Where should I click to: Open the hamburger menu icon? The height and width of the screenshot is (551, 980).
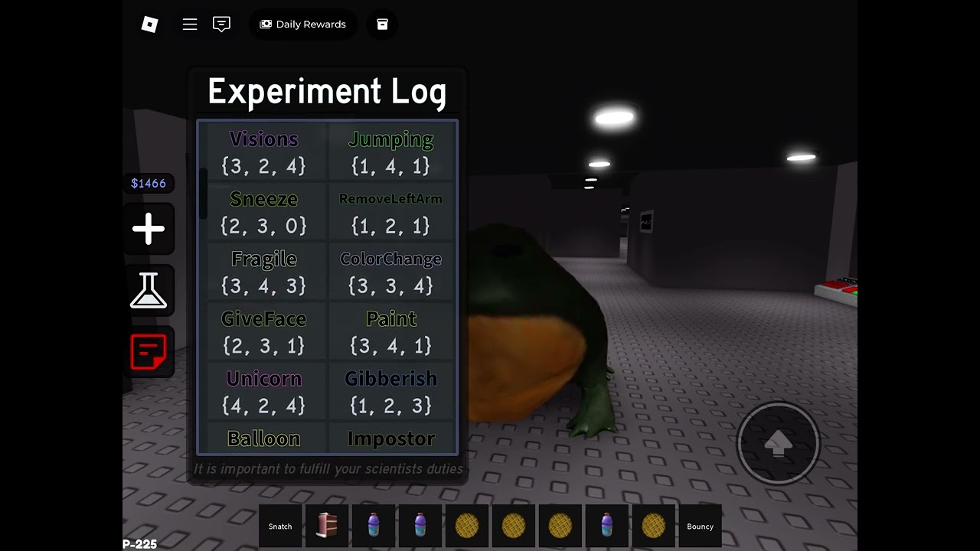point(190,24)
